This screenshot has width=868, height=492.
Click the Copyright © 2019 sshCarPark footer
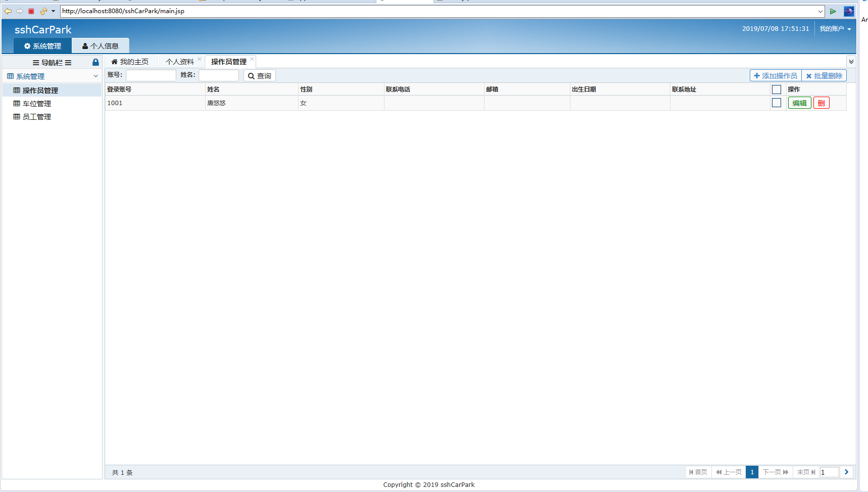point(429,485)
